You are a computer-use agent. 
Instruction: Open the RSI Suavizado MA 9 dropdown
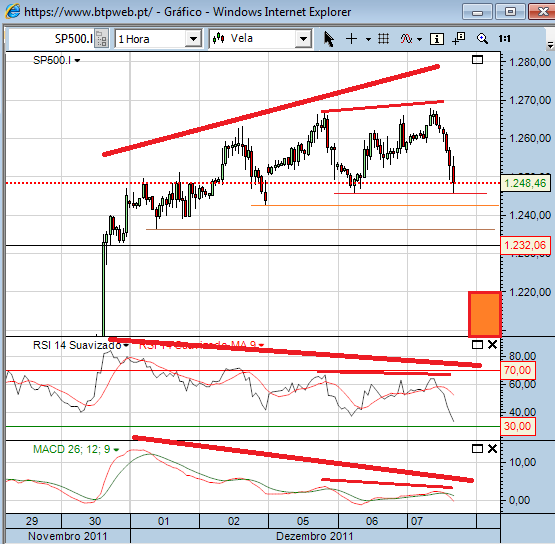[x=261, y=345]
